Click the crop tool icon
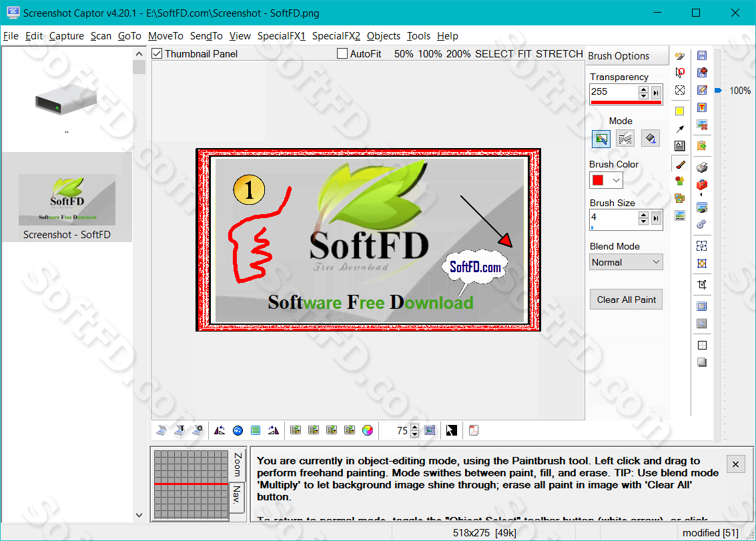756x541 pixels. click(702, 284)
